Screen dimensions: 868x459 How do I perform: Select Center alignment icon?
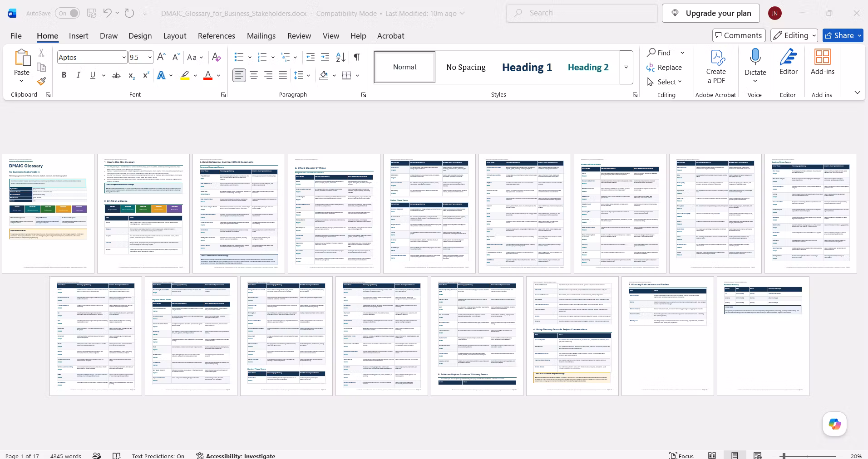(x=254, y=75)
